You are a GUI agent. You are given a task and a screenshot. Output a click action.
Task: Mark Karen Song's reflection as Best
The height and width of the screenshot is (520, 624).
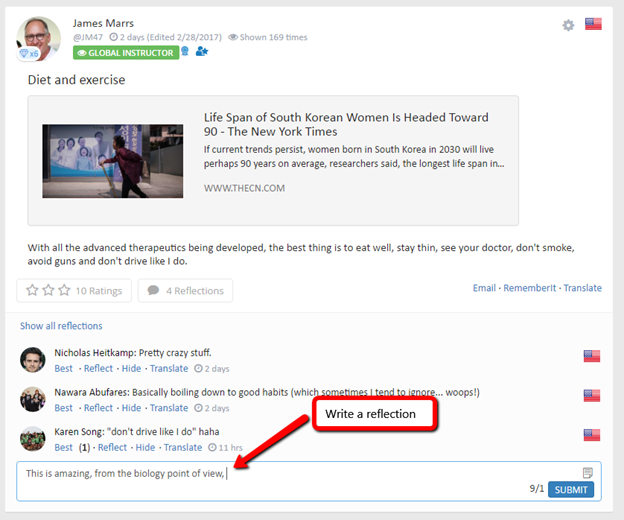(x=64, y=448)
